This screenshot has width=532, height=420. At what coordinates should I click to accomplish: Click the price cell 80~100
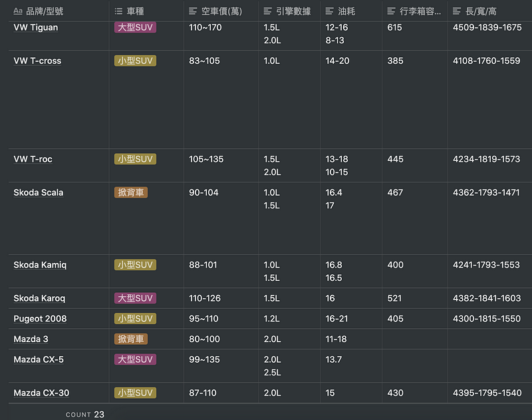tap(221, 339)
